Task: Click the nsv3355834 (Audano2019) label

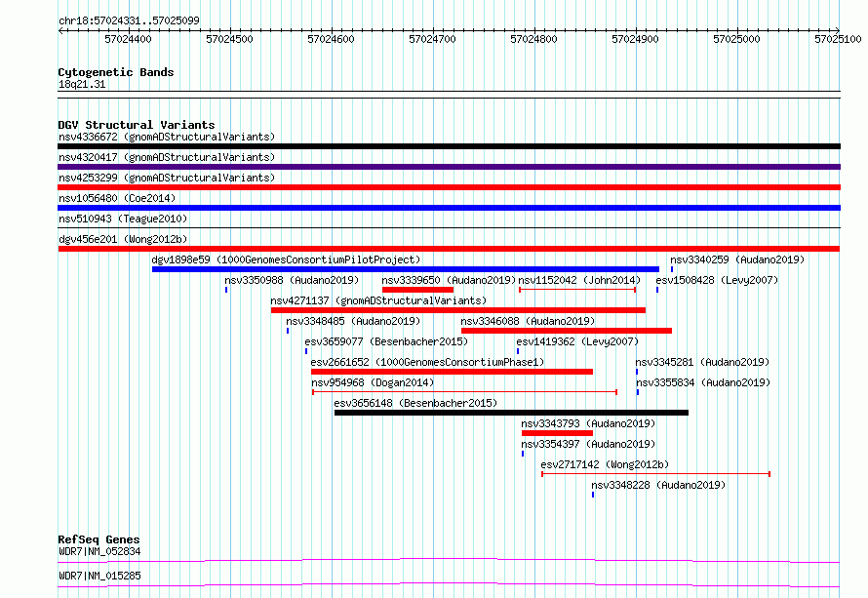Action: pos(703,382)
